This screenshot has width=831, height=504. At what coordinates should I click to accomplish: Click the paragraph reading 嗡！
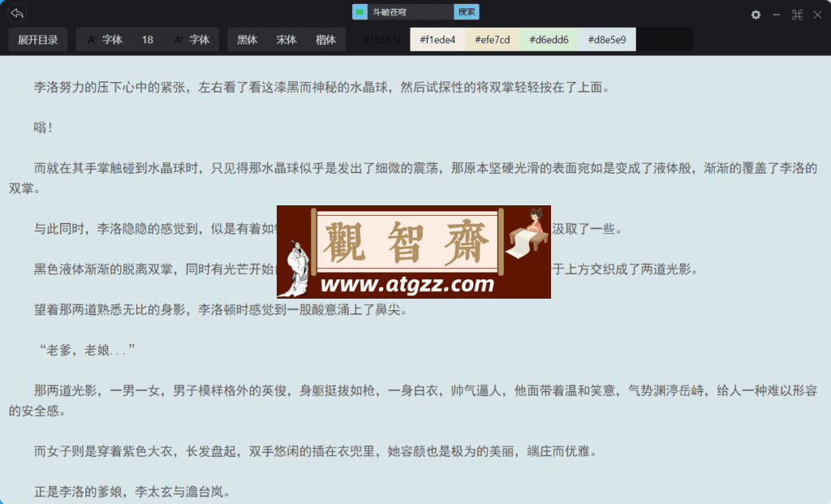43,127
